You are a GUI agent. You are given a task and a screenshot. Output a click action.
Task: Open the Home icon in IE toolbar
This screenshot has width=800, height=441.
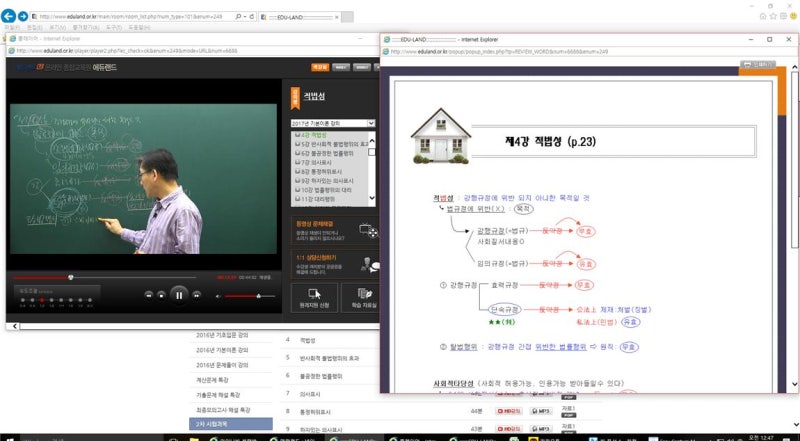[x=763, y=16]
